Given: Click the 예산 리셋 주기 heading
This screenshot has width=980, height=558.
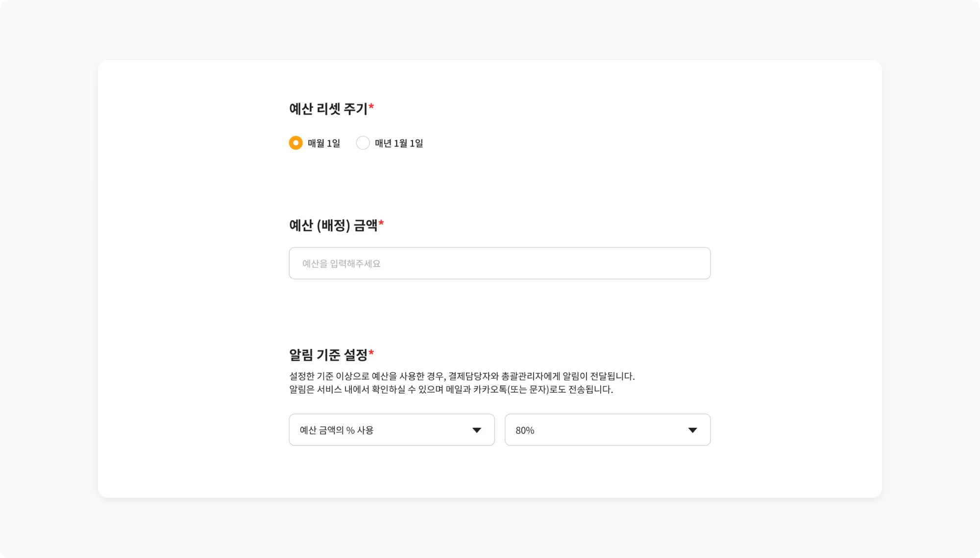Looking at the screenshot, I should pyautogui.click(x=328, y=108).
